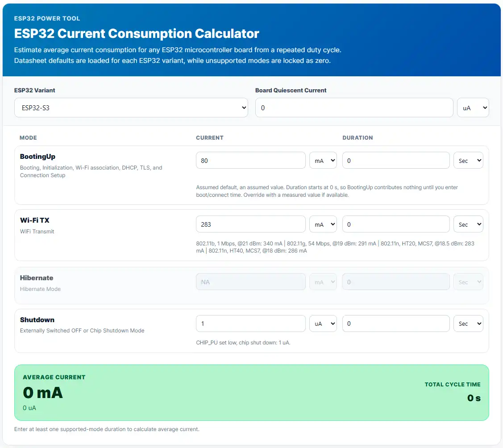The height and width of the screenshot is (448, 503).
Task: Open Board Quiescent Current unit dropdown
Action: click(473, 108)
